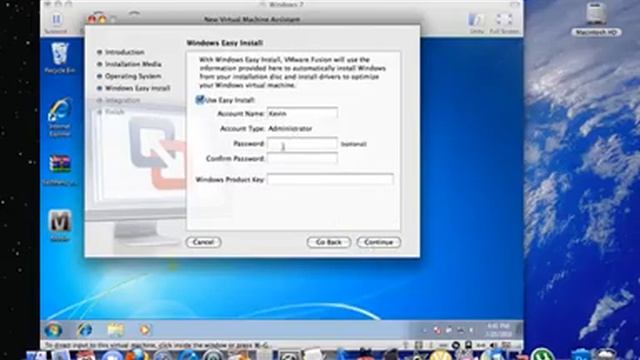Toggle toolbar pill button of Windows 7 window
This screenshot has width=640, height=360.
point(515,4)
